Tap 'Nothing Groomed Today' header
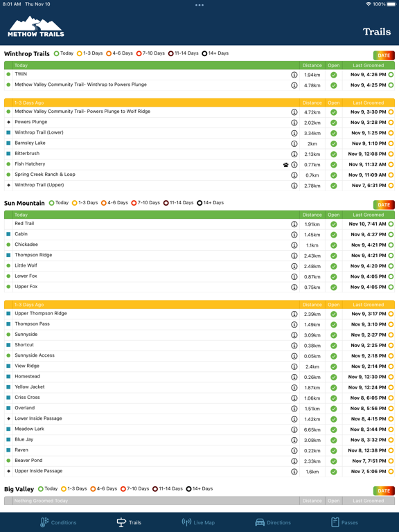This screenshot has height=532, width=399. [x=199, y=500]
